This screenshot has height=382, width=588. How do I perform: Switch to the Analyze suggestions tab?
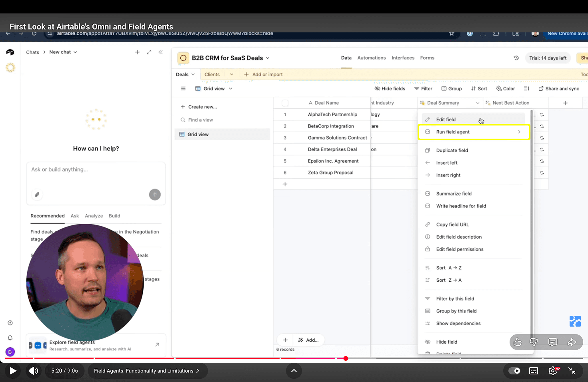[x=94, y=216]
